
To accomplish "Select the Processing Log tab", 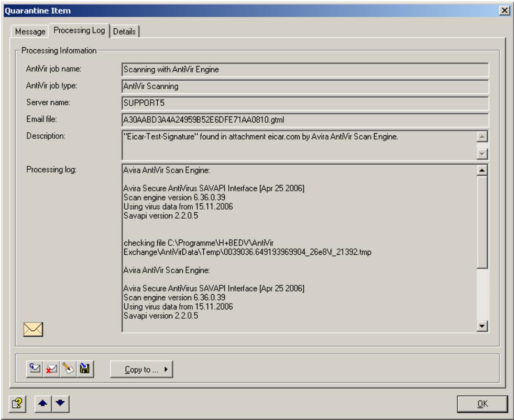I will (x=79, y=30).
